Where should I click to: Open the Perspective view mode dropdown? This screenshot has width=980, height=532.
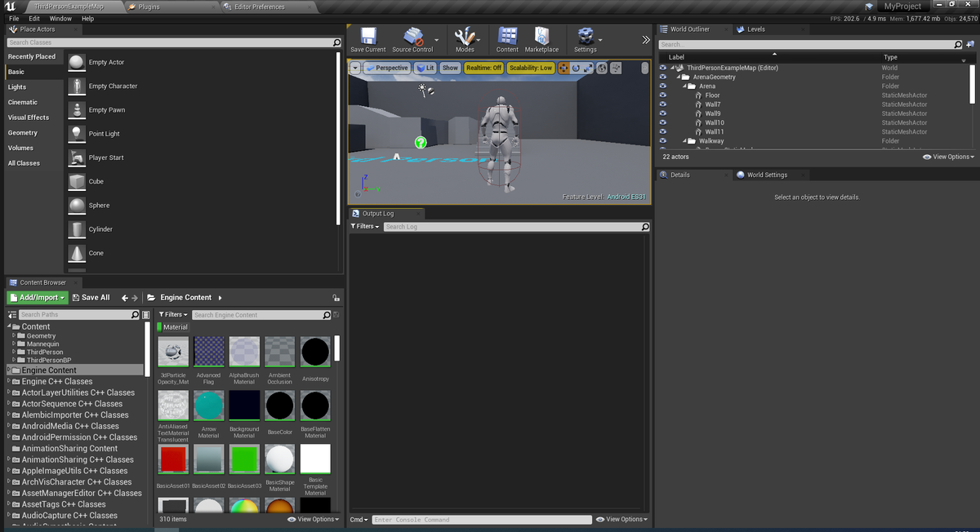point(387,68)
